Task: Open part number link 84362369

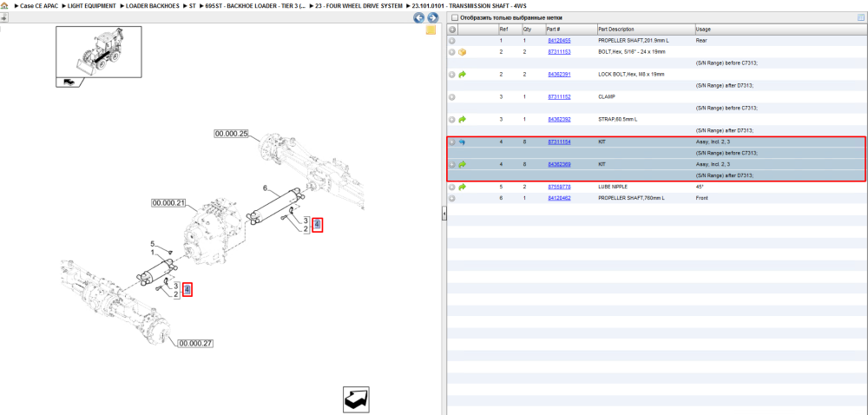Action: pyautogui.click(x=559, y=164)
